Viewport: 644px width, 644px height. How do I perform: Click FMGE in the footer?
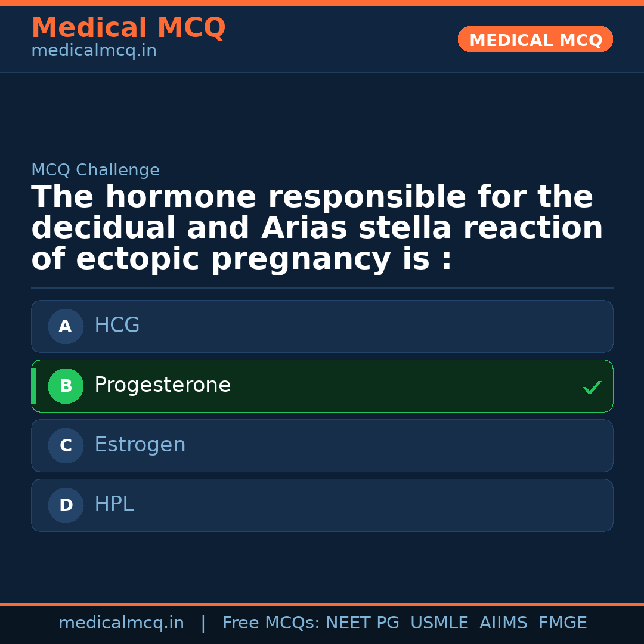pos(562,623)
